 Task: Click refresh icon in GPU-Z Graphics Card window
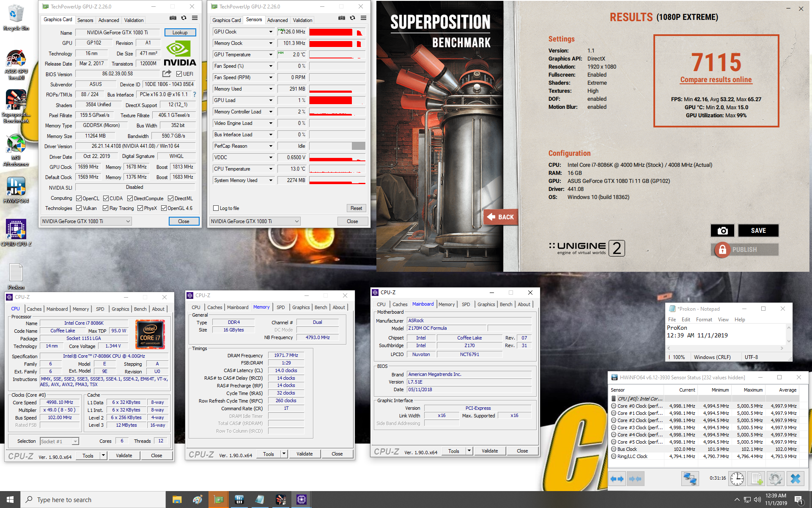click(184, 18)
